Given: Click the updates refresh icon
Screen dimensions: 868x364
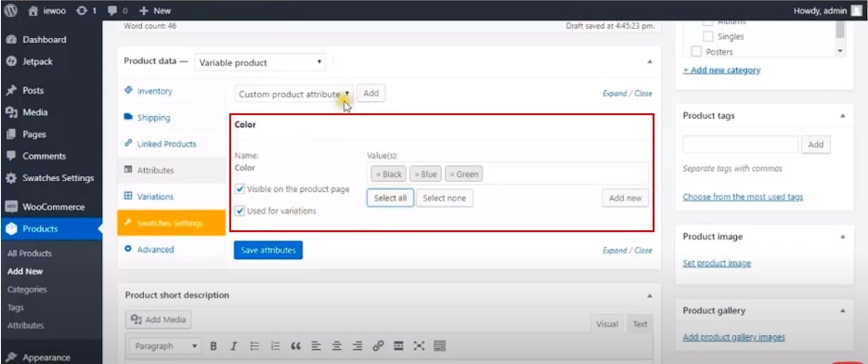Looking at the screenshot, I should pyautogui.click(x=83, y=10).
